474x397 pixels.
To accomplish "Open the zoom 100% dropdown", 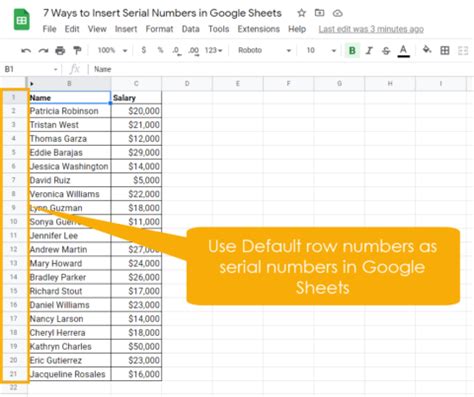I will click(x=112, y=50).
